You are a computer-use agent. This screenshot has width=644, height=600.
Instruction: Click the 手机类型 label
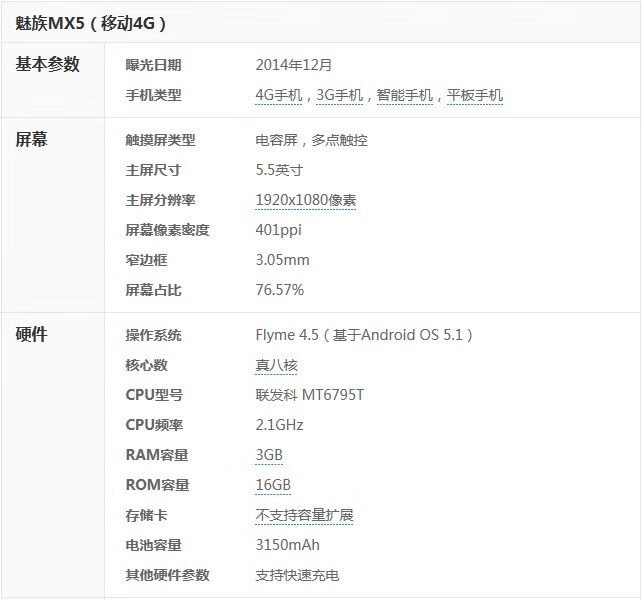[x=153, y=95]
